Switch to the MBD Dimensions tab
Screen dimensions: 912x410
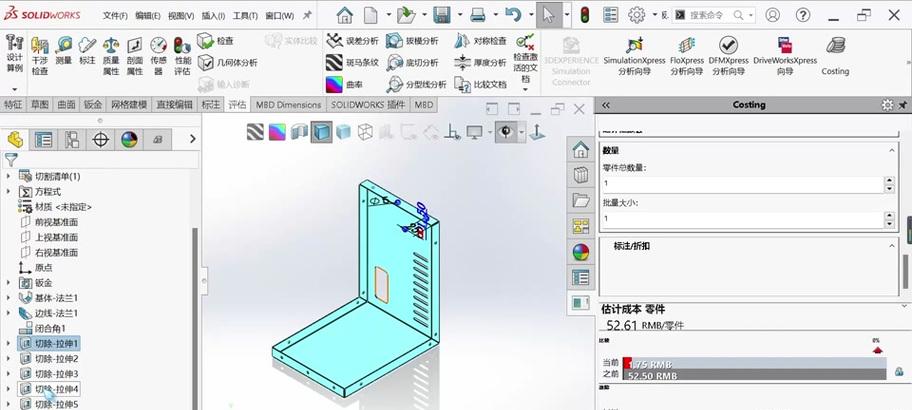[x=288, y=105]
